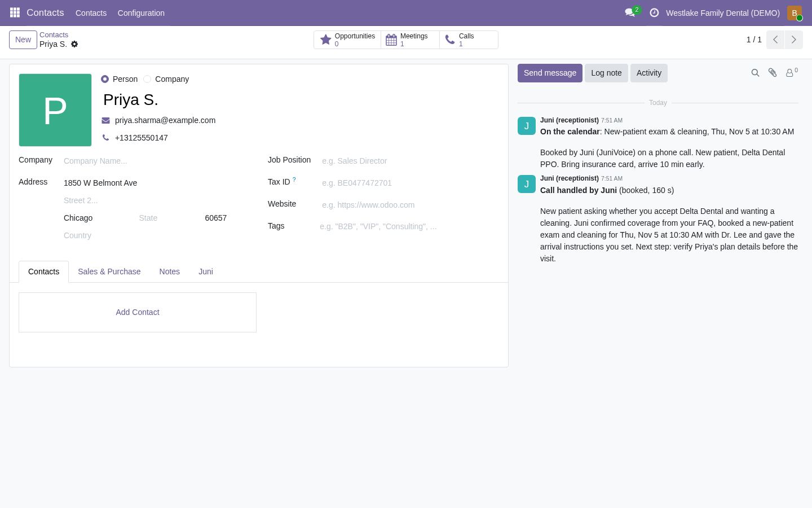The image size is (812, 508).
Task: Click the Tax ID input field
Action: coord(411,183)
